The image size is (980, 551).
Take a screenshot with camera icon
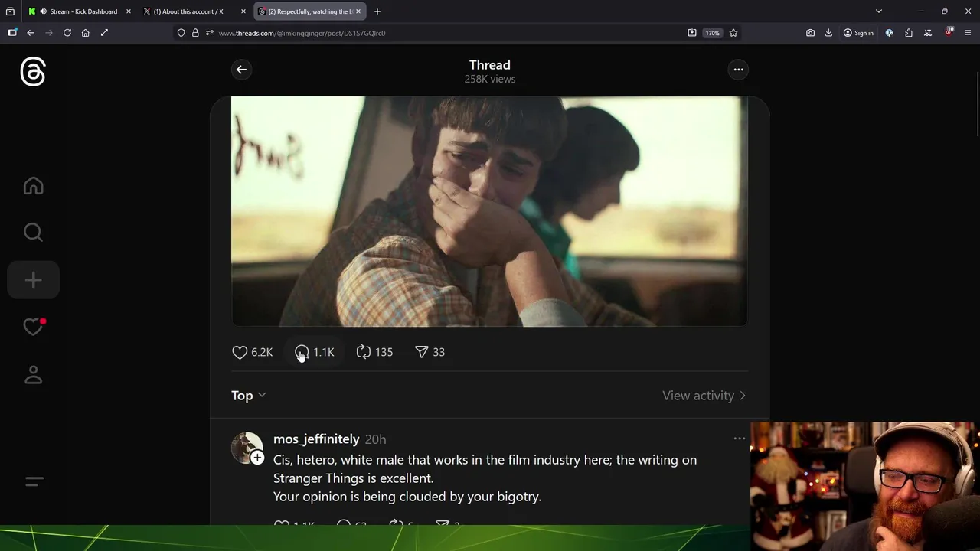(810, 33)
